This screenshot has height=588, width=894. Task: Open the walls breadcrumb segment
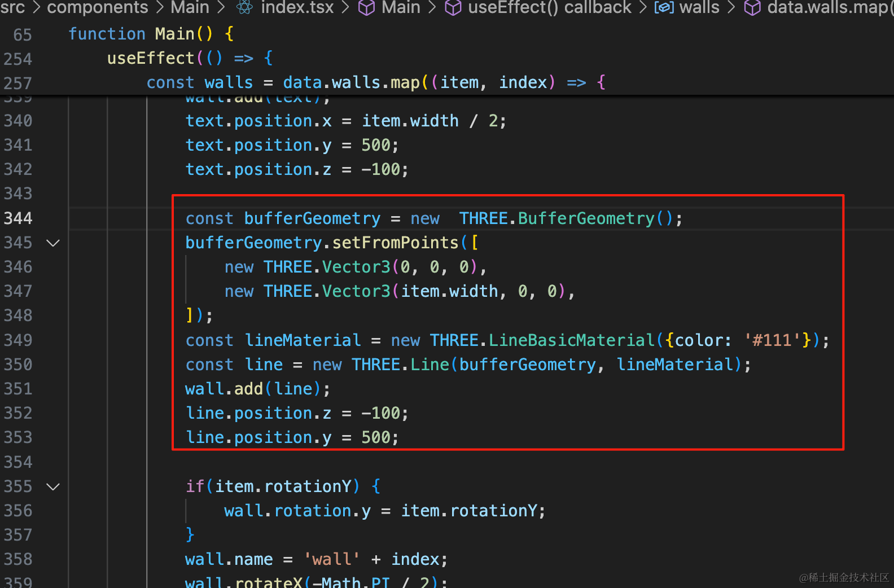tap(699, 7)
